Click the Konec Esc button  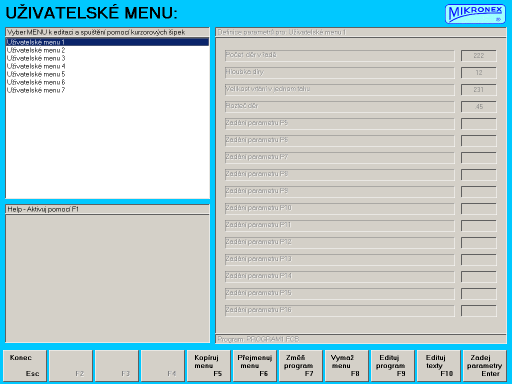coord(25,366)
